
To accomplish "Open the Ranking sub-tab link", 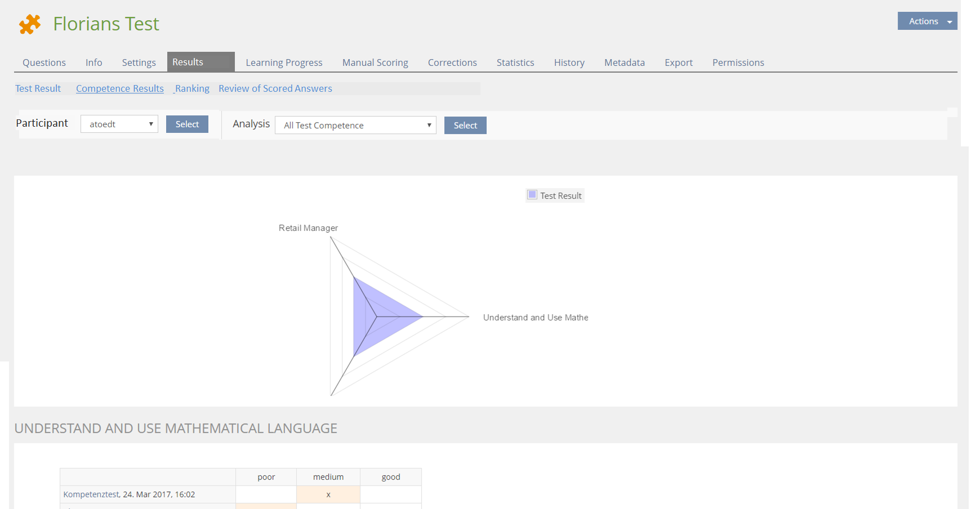I will pos(192,88).
